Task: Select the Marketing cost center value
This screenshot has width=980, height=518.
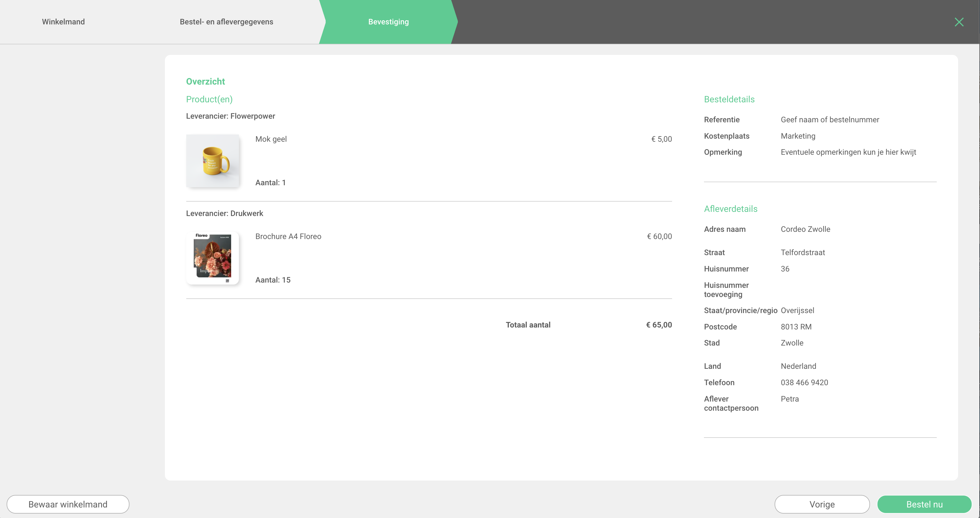Action: coord(798,136)
